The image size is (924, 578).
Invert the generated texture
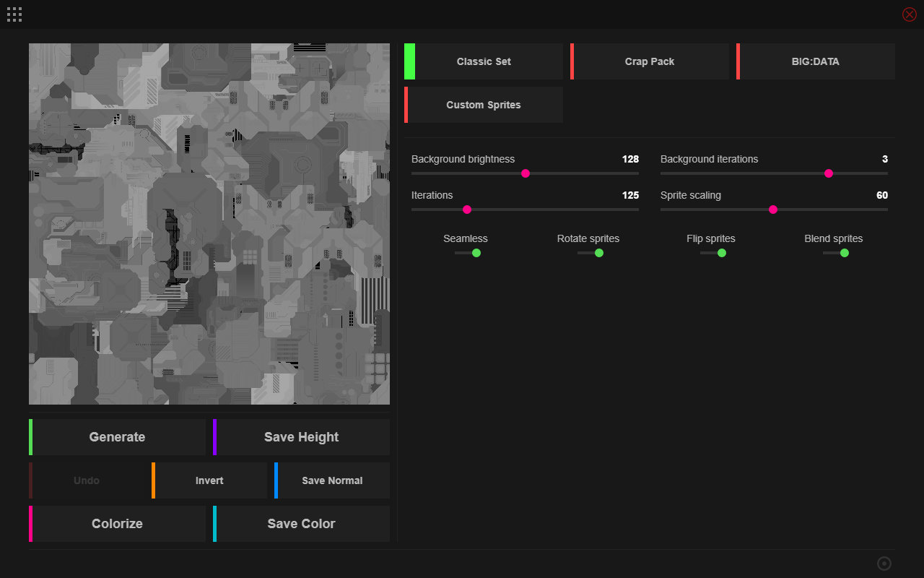(209, 480)
